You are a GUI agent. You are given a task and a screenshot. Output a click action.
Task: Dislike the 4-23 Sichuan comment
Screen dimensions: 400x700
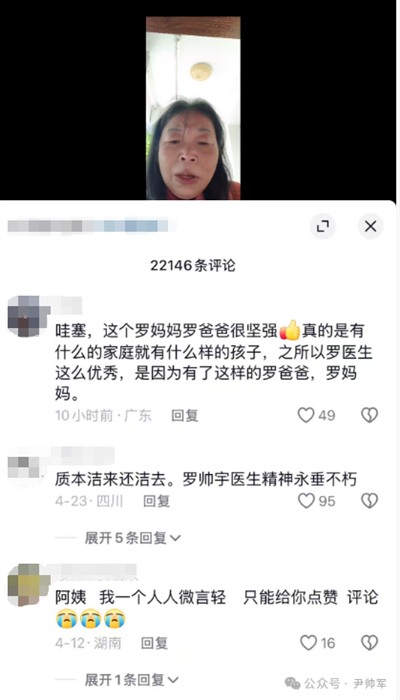click(370, 501)
